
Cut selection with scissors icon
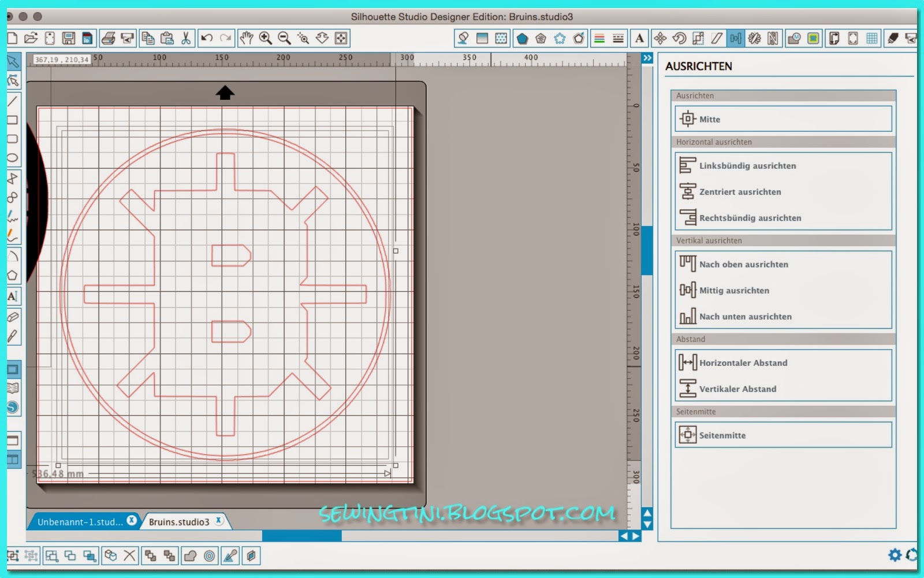tap(185, 38)
